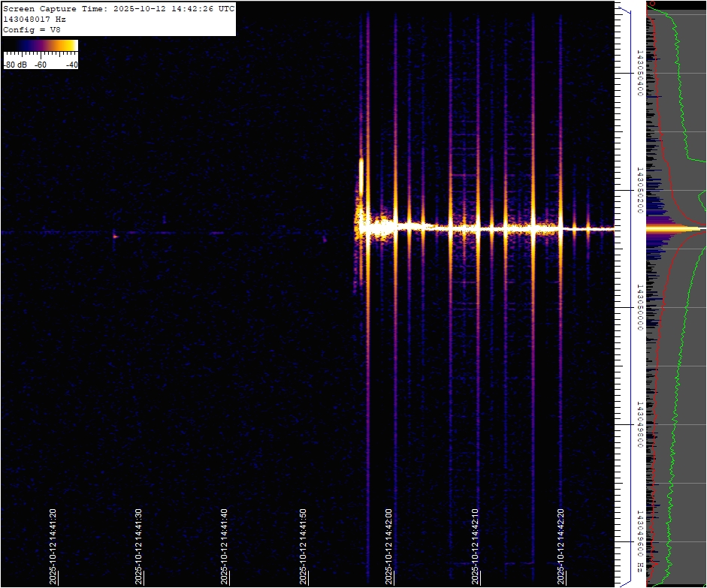707x588 pixels.
Task: Click the 143048017 Hz frequency readout
Action: (34, 19)
